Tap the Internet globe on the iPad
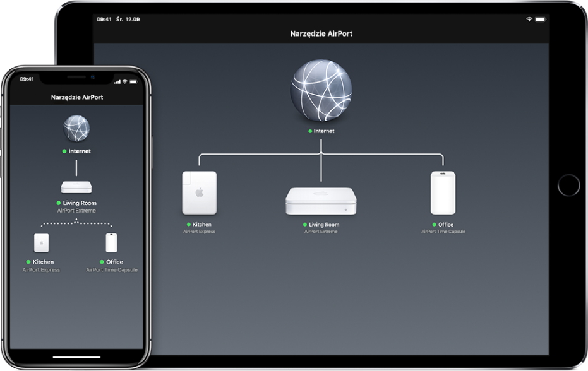The image size is (588, 371). [x=321, y=90]
